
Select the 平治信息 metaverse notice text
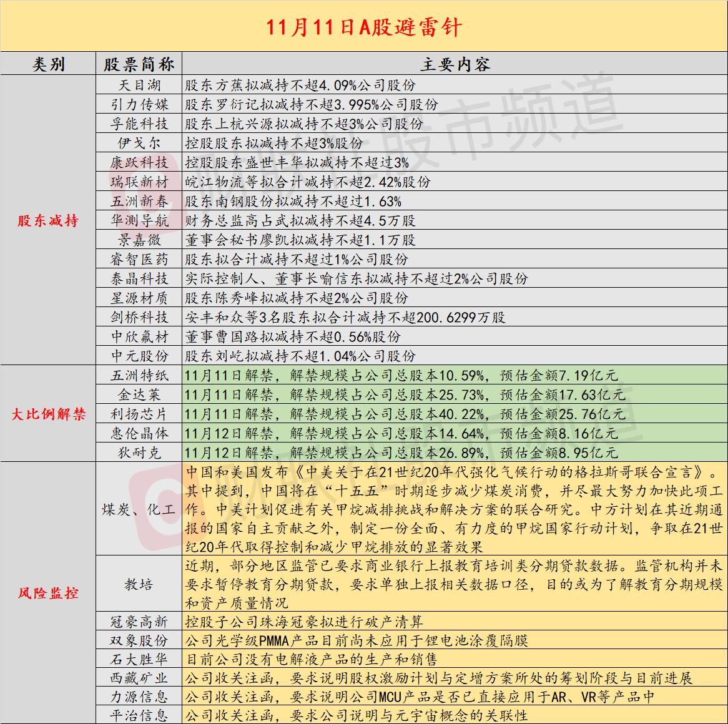pyautogui.click(x=356, y=715)
